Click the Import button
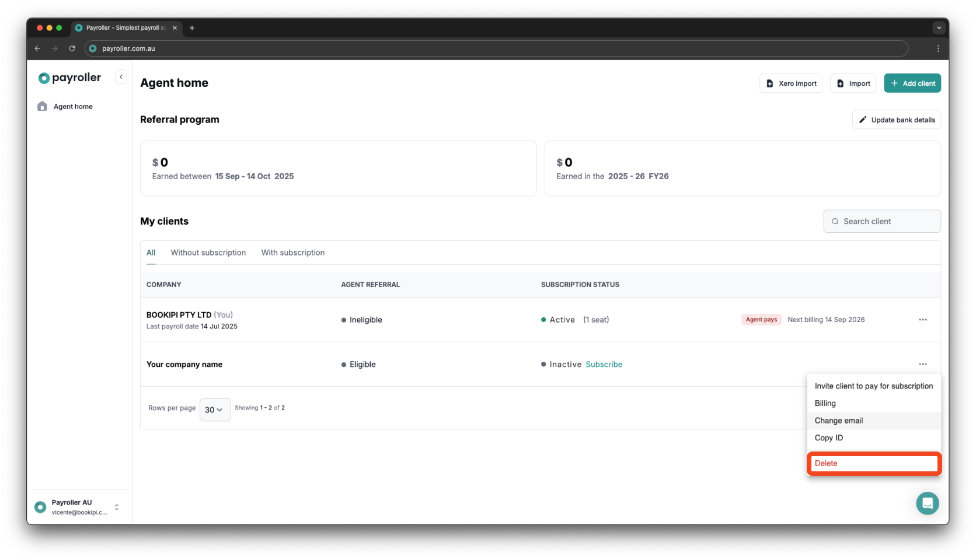 [x=853, y=83]
